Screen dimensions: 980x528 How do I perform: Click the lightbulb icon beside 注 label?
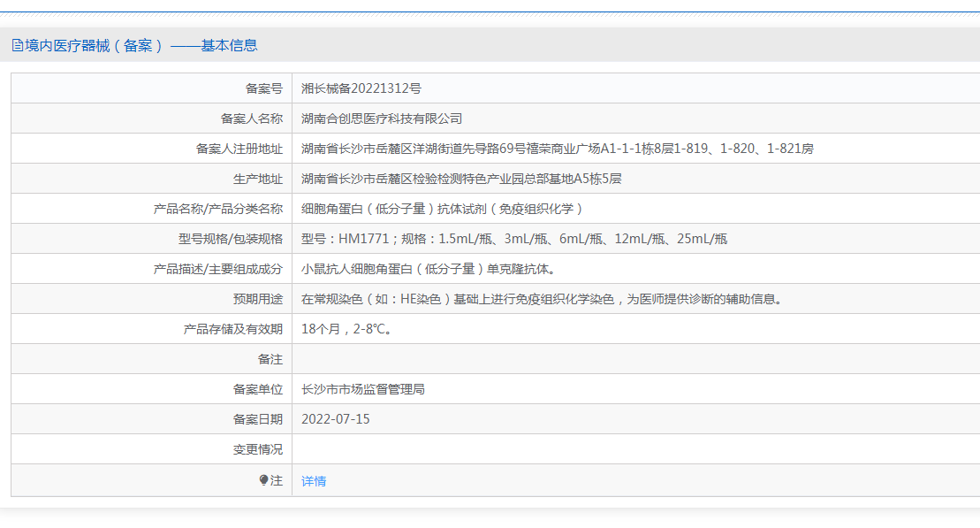(x=263, y=480)
